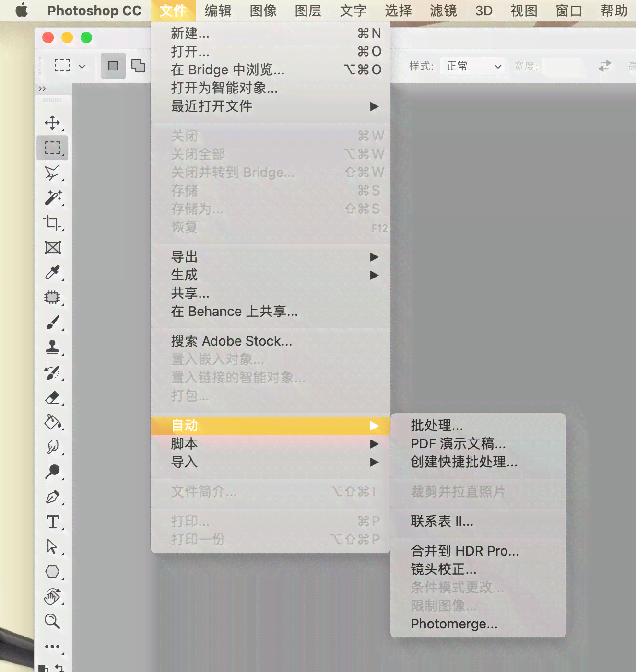Select the Dodge tool
636x672 pixels.
click(52, 472)
